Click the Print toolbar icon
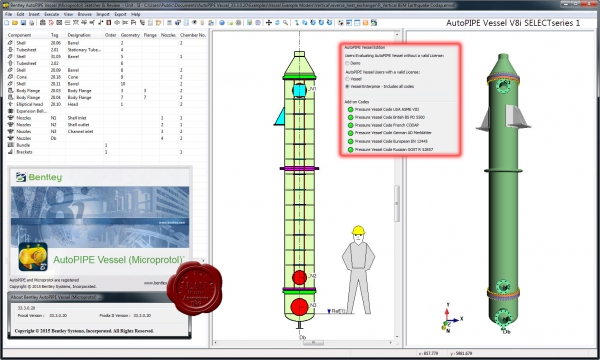600x360 pixels. (x=31, y=23)
